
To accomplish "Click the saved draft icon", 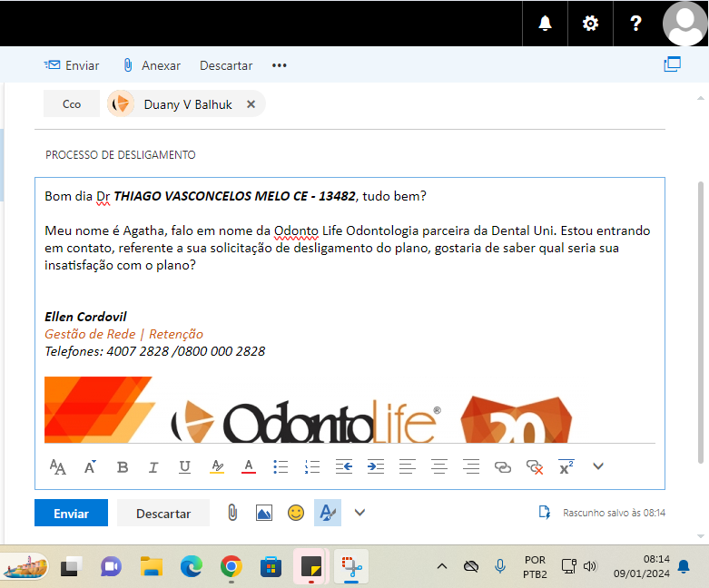I will pos(545,513).
